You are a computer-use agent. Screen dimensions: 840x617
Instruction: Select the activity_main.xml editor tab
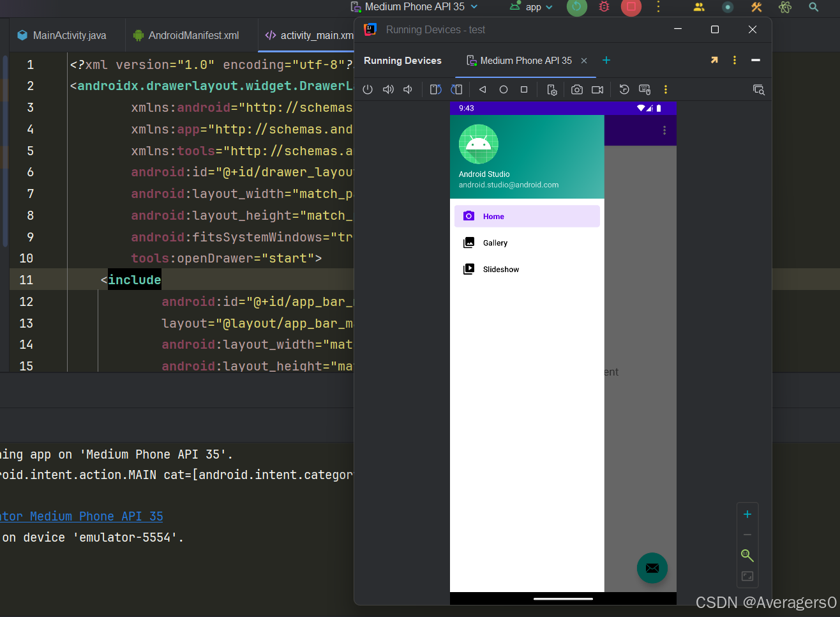pyautogui.click(x=309, y=35)
